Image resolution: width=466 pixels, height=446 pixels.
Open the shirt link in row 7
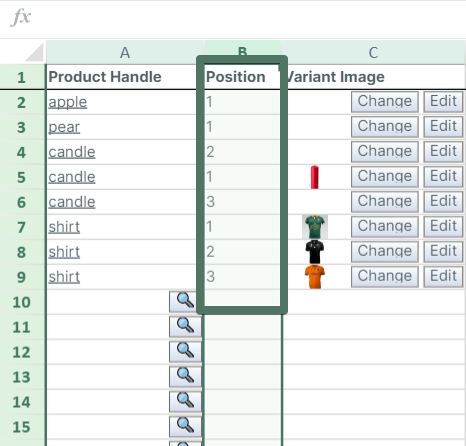coord(64,227)
